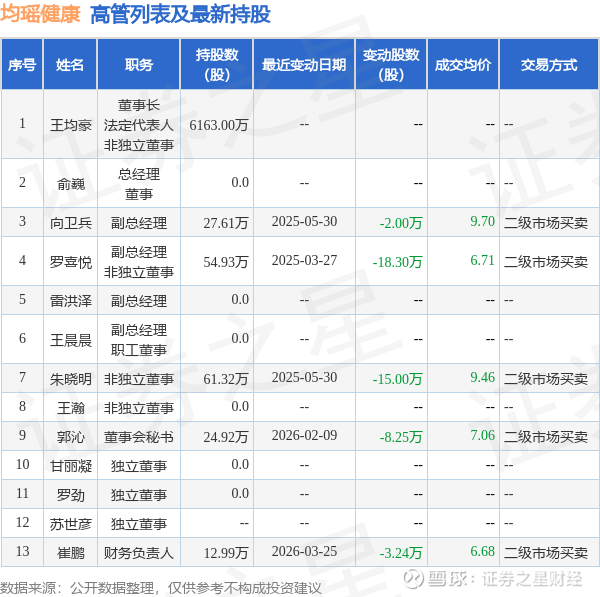Screen dimensions: 600x597
Task: Click the change amount -18.30万
Action: pos(397,262)
